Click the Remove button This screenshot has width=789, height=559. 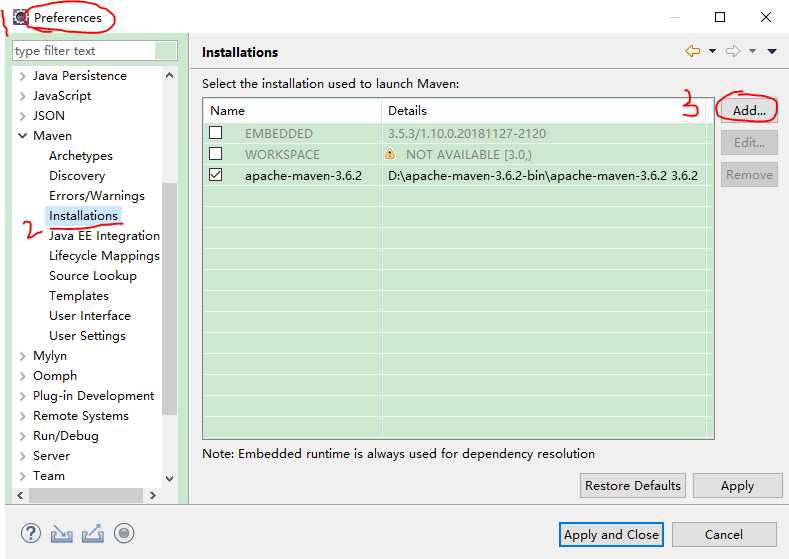click(x=749, y=175)
